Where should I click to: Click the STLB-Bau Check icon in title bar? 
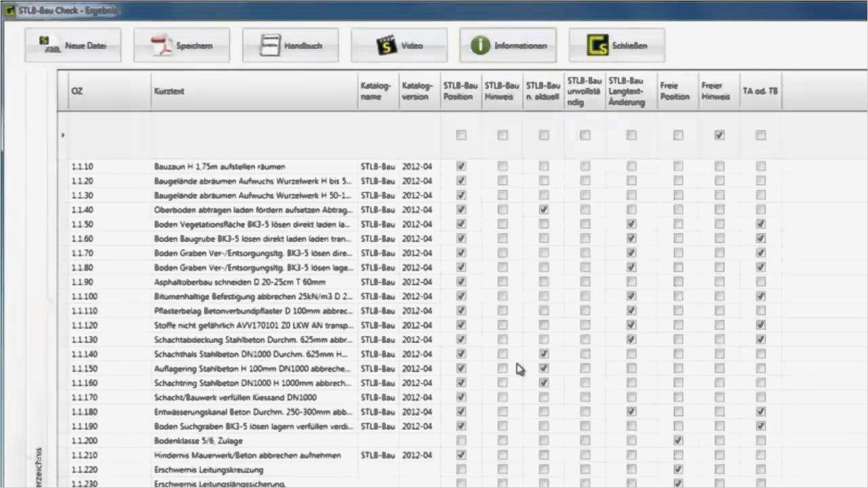pyautogui.click(x=9, y=10)
